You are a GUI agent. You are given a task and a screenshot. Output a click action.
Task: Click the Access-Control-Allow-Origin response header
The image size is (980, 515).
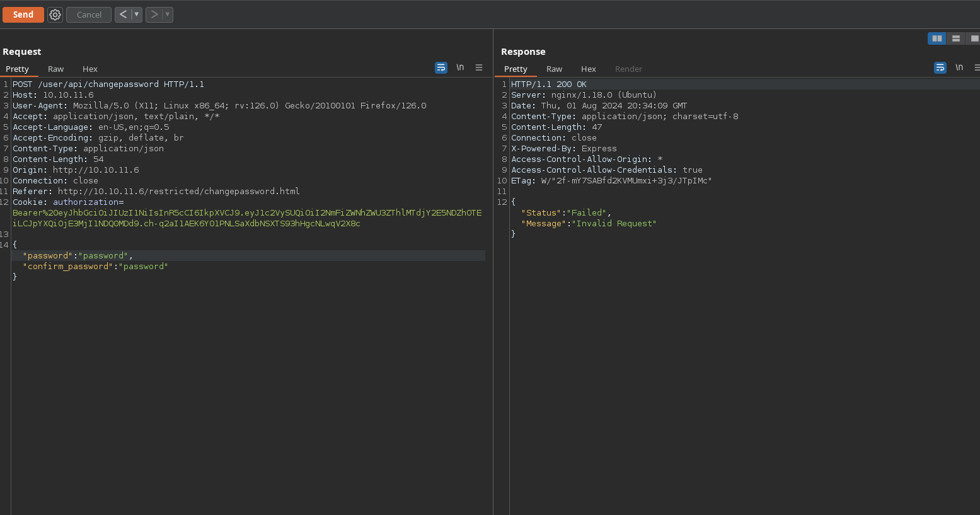[x=587, y=159]
